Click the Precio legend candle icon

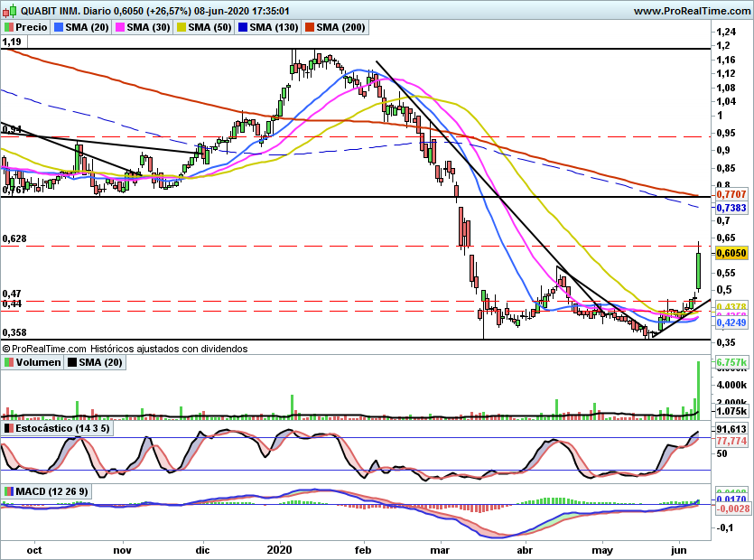9,27
